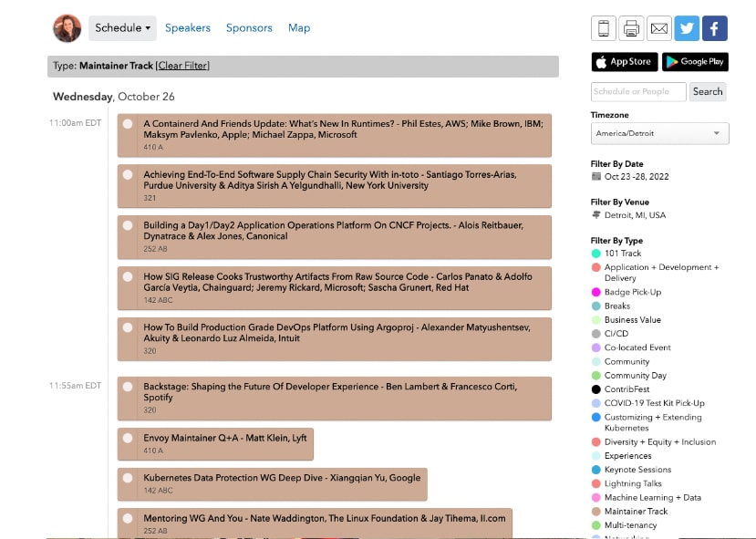Filter by Lightning Talks type
756x539 pixels.
click(633, 483)
